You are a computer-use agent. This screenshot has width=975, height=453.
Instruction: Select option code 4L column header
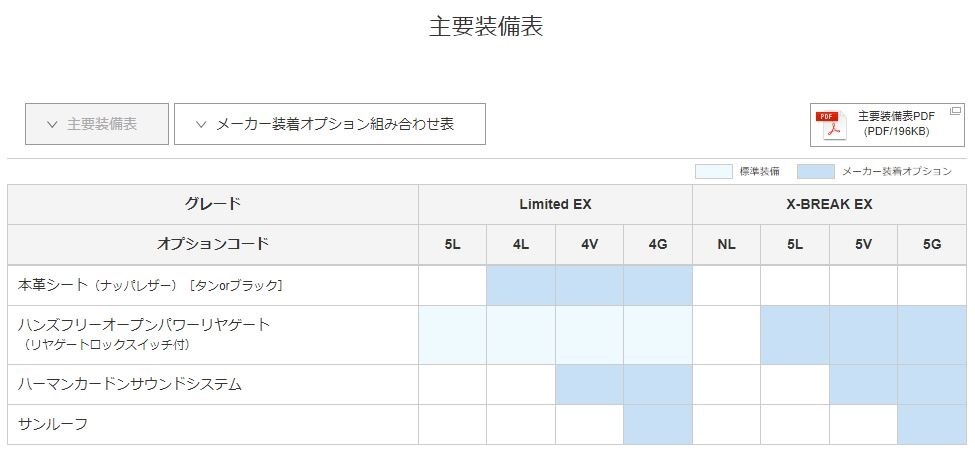point(520,244)
